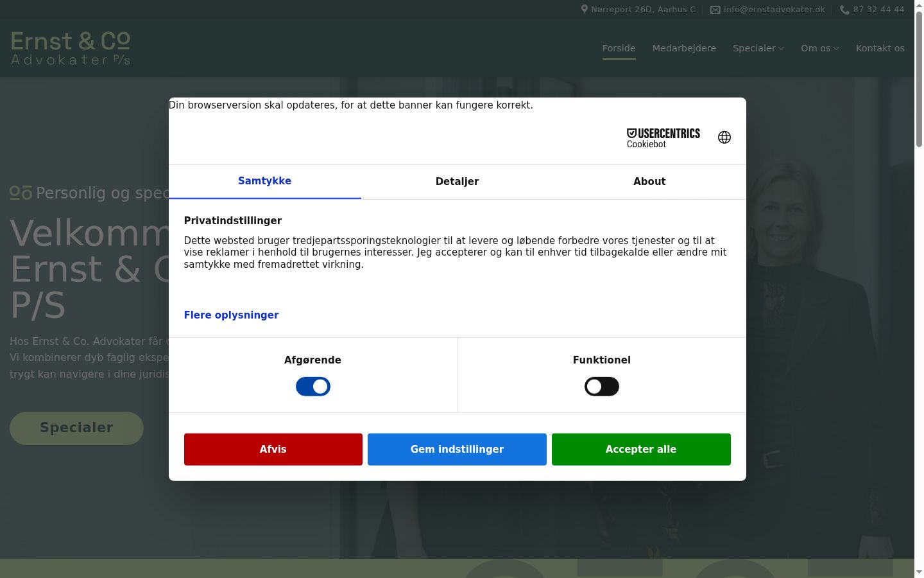Expand the Specialer navigation dropdown

click(758, 48)
